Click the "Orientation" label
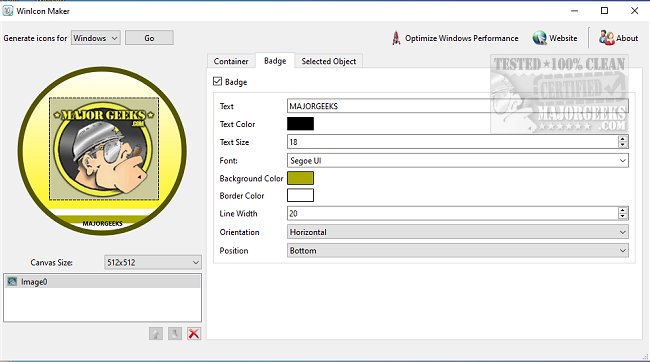 click(x=239, y=232)
